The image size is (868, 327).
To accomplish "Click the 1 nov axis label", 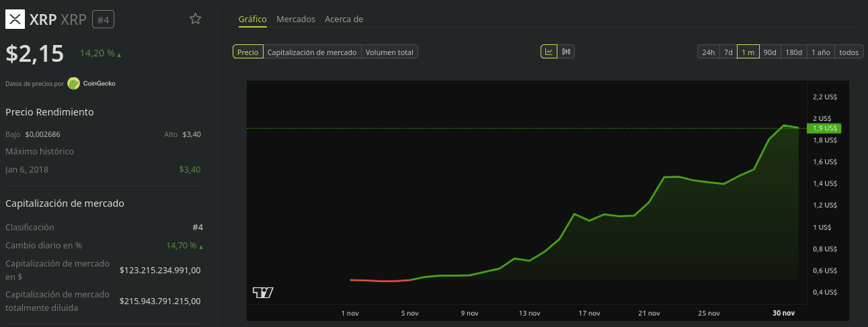I will click(351, 313).
